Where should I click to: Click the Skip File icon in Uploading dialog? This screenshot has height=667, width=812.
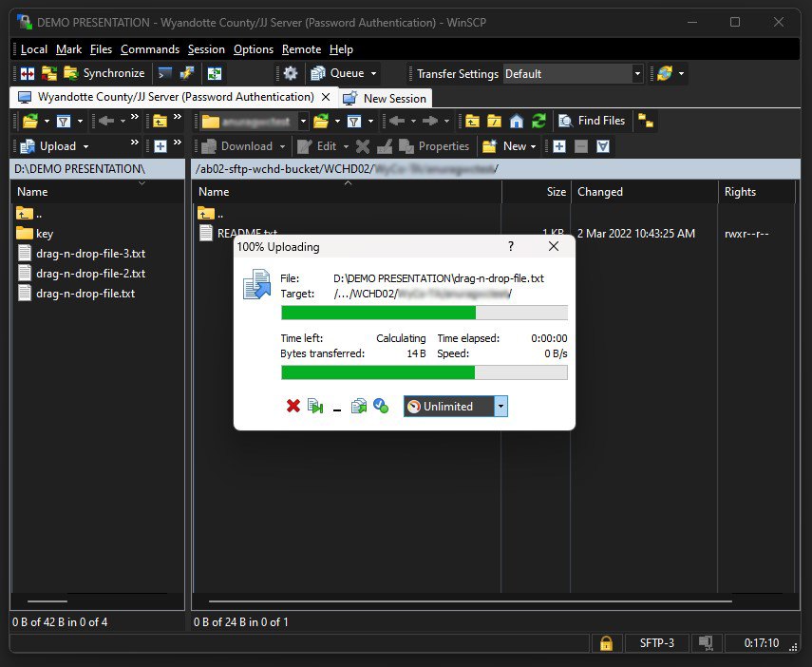pyautogui.click(x=315, y=407)
